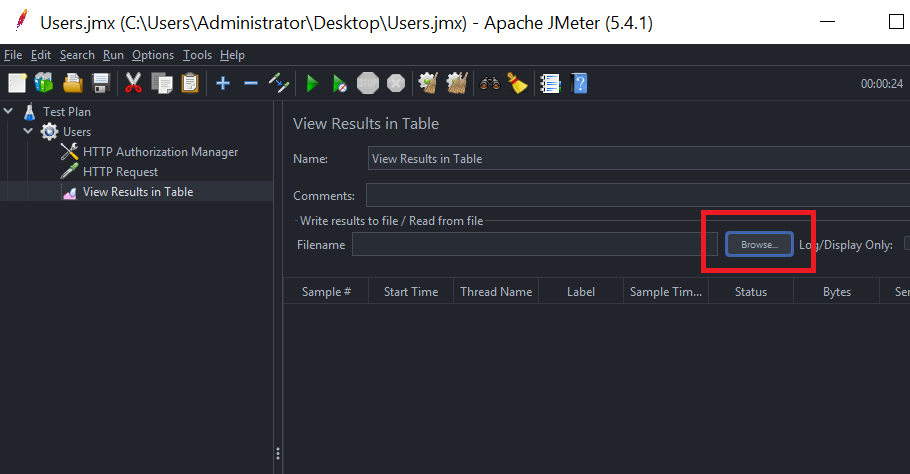Expand all nodes with plus icon
The height and width of the screenshot is (474, 910).
223,84
